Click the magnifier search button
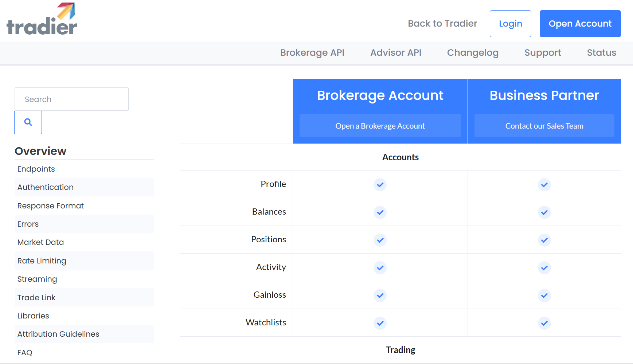The width and height of the screenshot is (633, 364). point(28,122)
